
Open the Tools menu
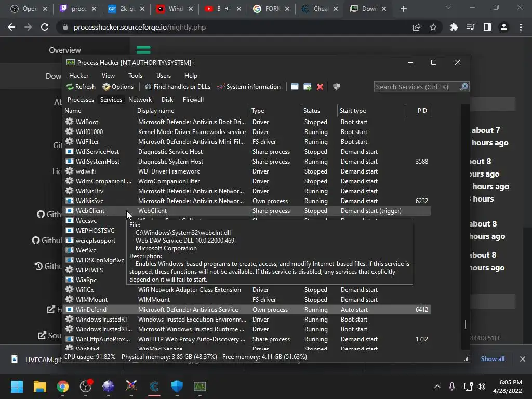click(x=136, y=76)
